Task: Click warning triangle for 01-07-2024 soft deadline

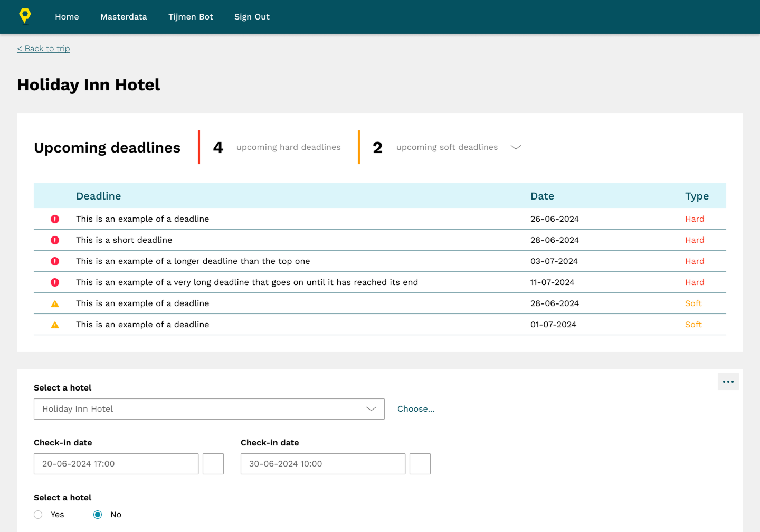Action: (55, 325)
